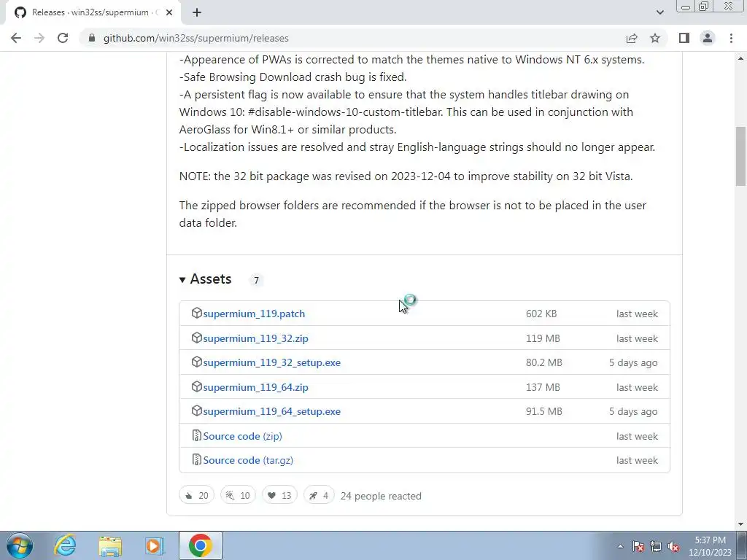Open the Chrome profile avatar menu
747x560 pixels.
(708, 38)
